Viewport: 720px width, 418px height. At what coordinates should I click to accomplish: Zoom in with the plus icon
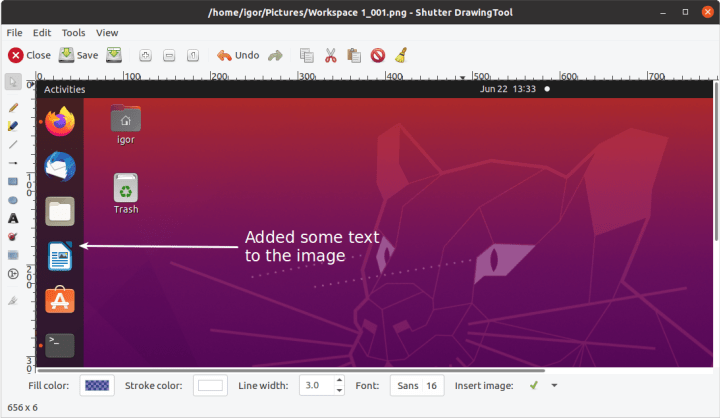click(x=145, y=56)
